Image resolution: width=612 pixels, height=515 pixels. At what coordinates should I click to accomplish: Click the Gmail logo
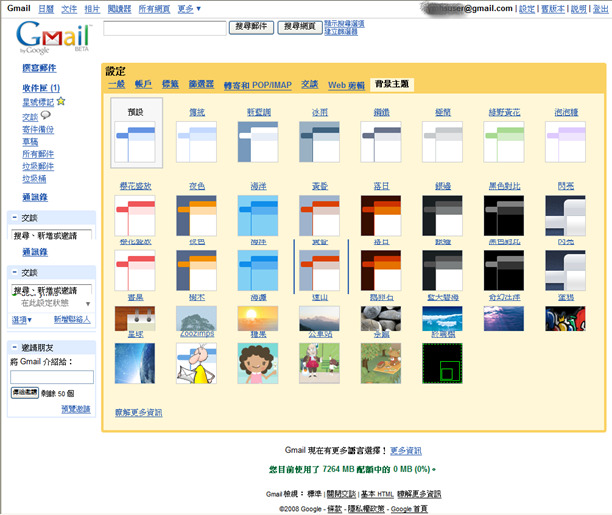53,37
